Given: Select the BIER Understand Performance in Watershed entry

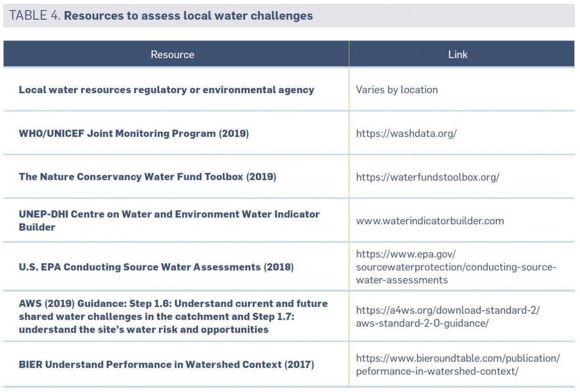Looking at the screenshot, I should coord(166,365).
